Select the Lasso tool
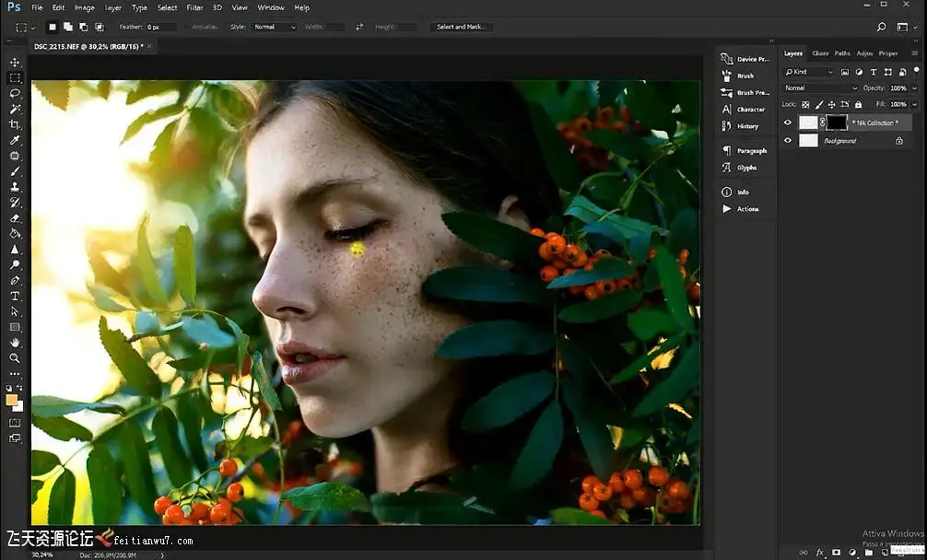The width and height of the screenshot is (927, 560). [x=15, y=94]
